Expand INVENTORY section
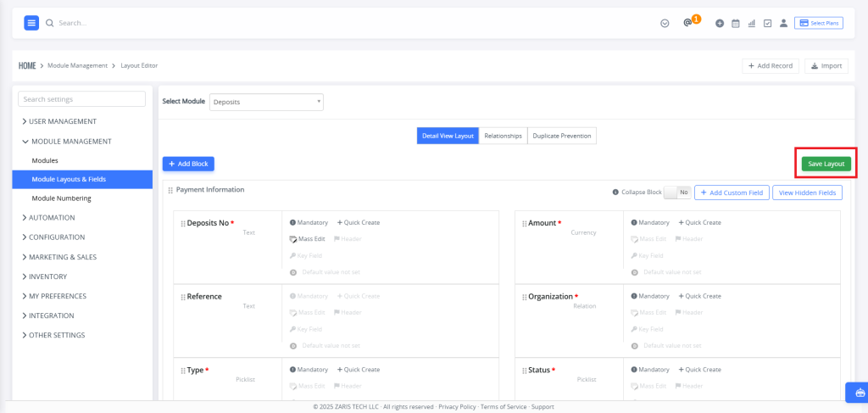This screenshot has height=413, width=868. point(44,276)
